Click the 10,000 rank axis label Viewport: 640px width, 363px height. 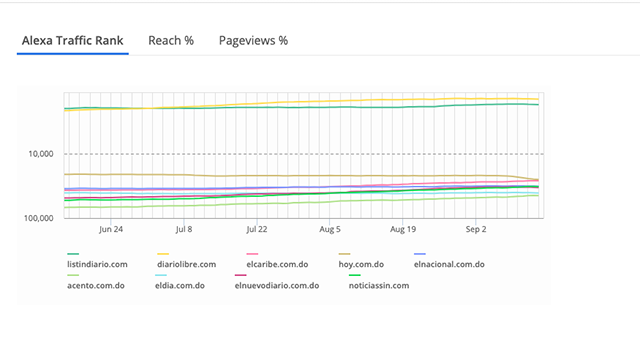41,154
